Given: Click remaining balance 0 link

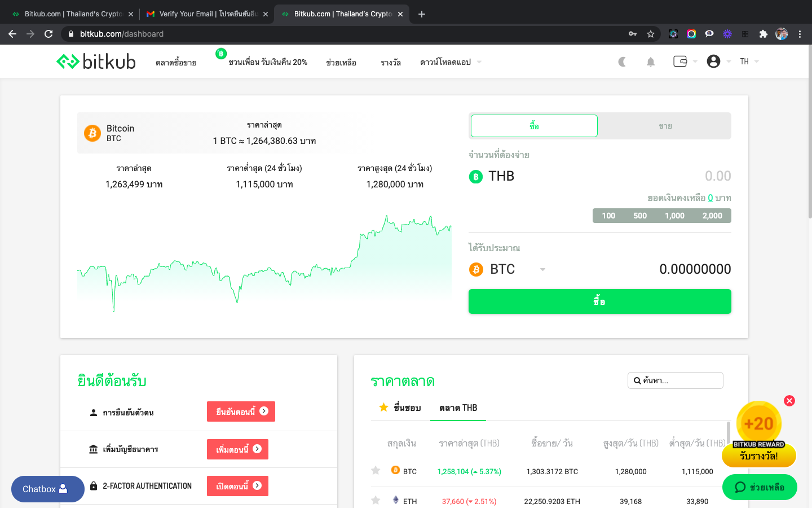Looking at the screenshot, I should tap(710, 198).
